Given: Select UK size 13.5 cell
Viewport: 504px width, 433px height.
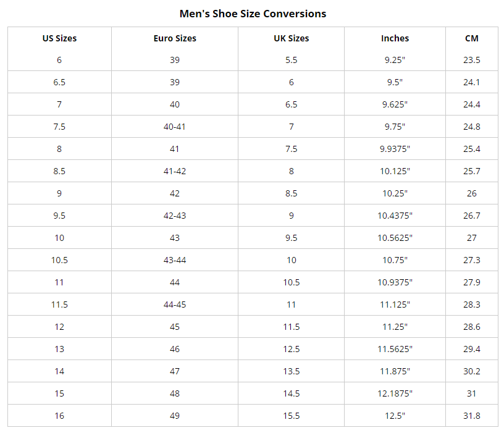Looking at the screenshot, I should click(292, 371).
